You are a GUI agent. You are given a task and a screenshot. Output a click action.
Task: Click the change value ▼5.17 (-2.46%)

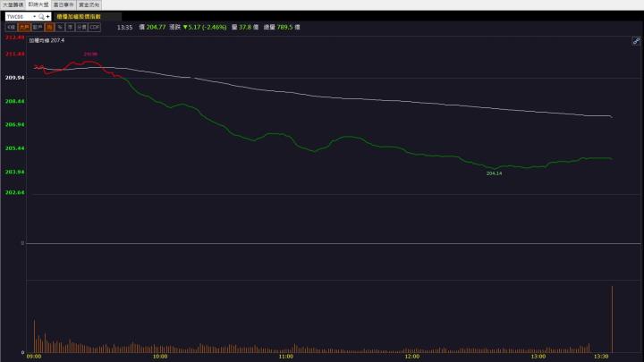coord(205,27)
